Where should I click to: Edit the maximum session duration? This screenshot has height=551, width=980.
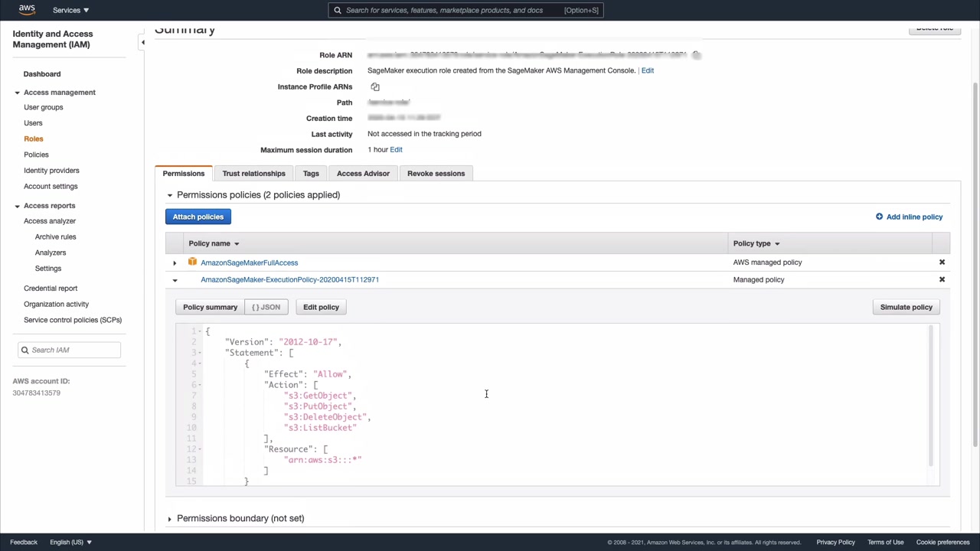[x=396, y=150]
